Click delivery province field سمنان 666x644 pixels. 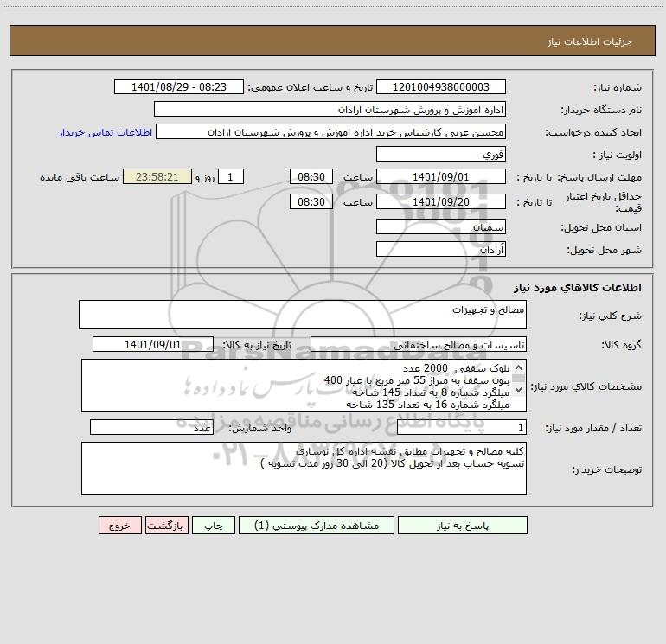[x=441, y=226]
